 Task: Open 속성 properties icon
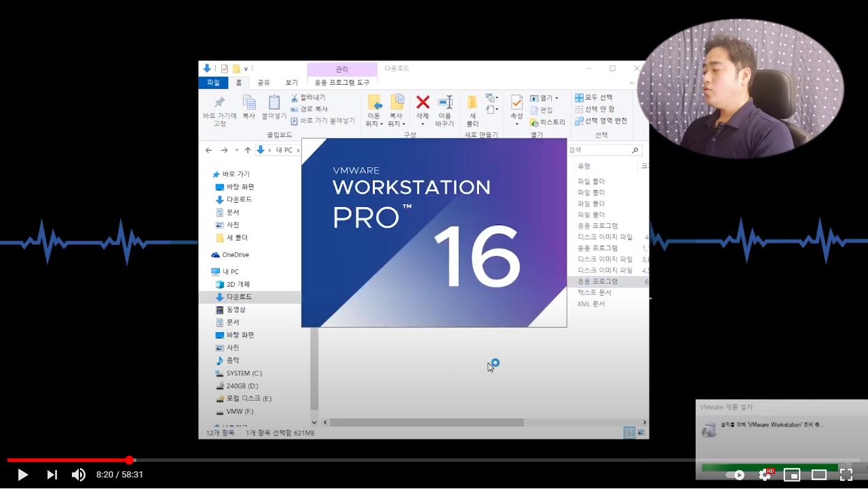tap(516, 102)
